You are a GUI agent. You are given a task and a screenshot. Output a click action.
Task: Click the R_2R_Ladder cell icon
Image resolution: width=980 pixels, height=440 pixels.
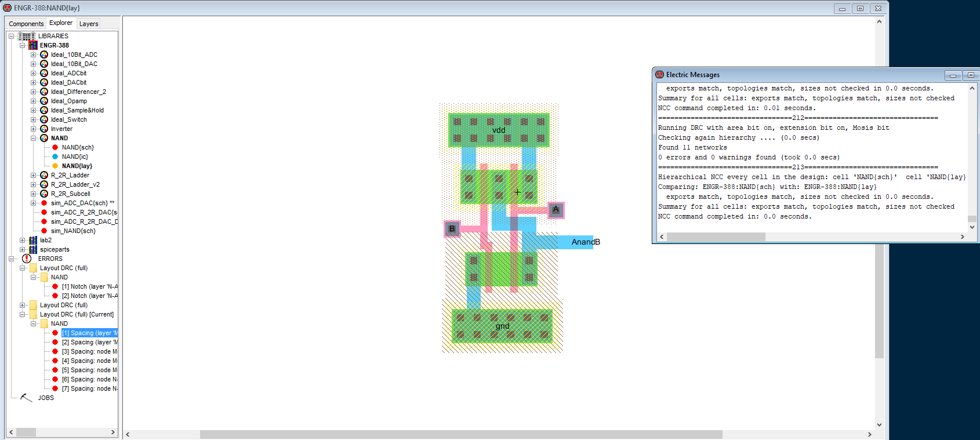click(x=44, y=175)
